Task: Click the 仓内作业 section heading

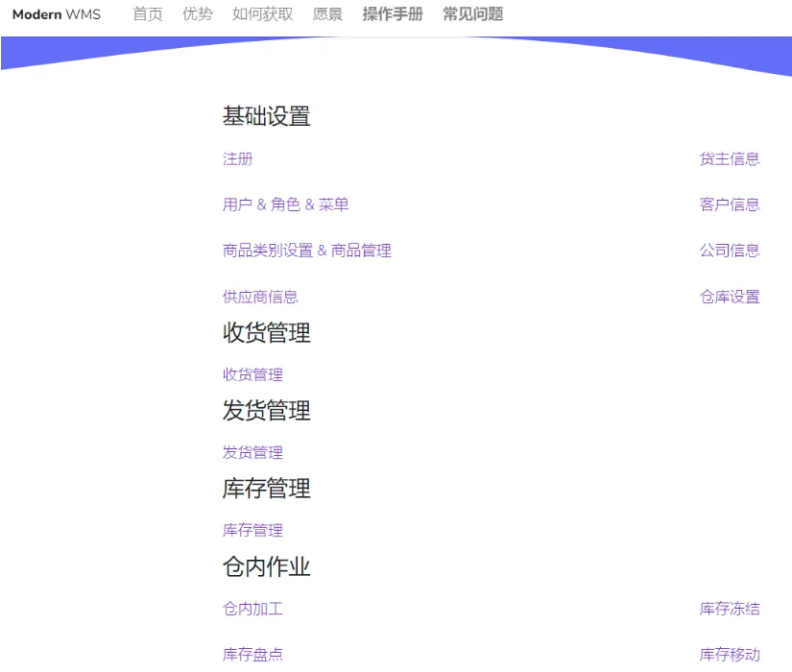Action: coord(266,567)
